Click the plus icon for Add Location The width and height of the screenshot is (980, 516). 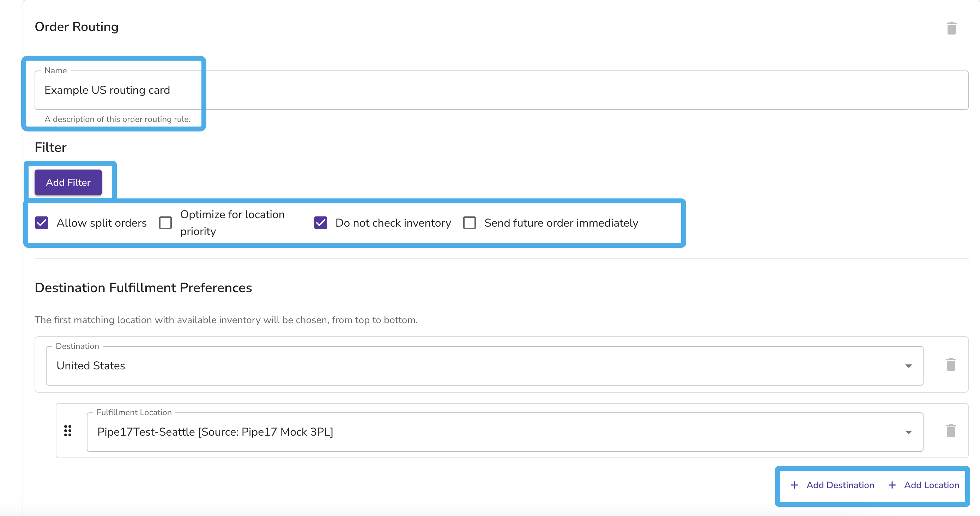tap(892, 485)
